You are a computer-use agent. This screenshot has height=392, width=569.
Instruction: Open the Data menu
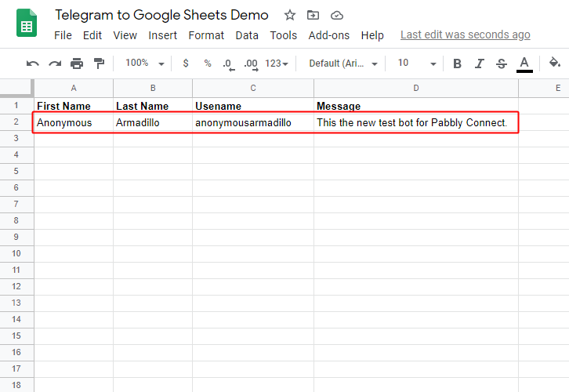pos(247,35)
